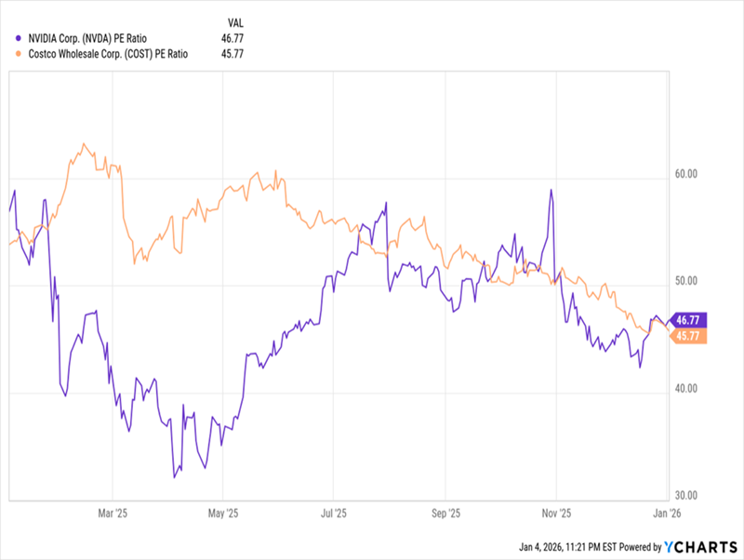744x560 pixels.
Task: Select the Costco Wholesale Corp. (COST) PE Ratio label
Action: pos(108,54)
